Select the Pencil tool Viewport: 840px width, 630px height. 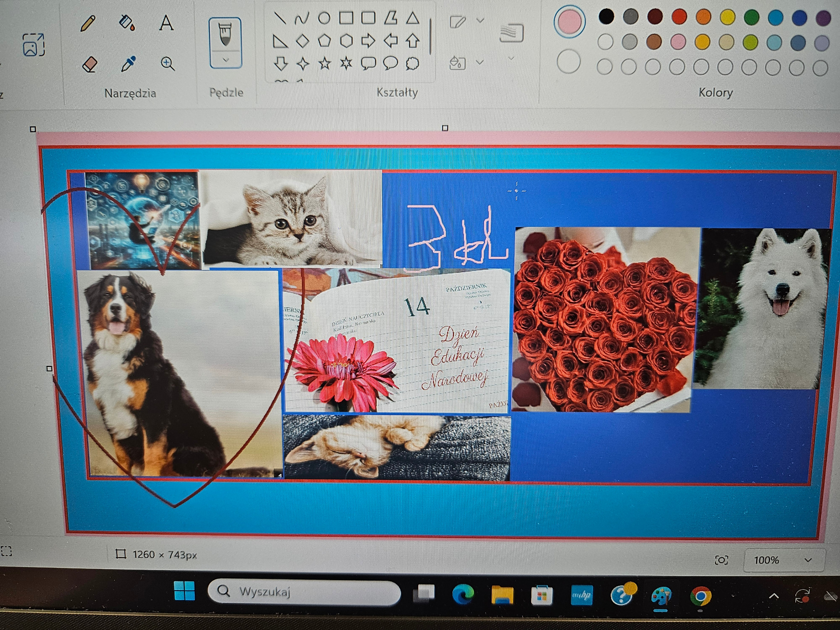click(88, 23)
